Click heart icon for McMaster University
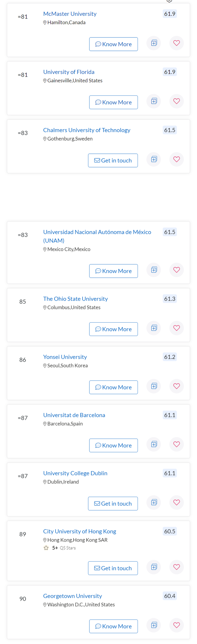Viewport: 197px width, 644px height. (x=176, y=43)
